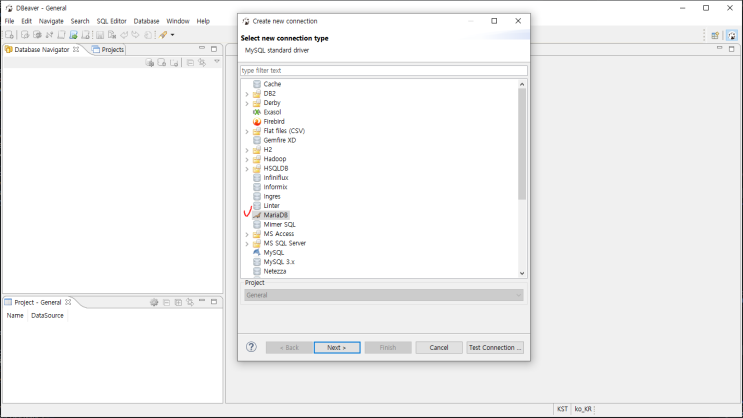Toggle Link with editor in Database Navigator
This screenshot has width=743, height=418.
(202, 63)
